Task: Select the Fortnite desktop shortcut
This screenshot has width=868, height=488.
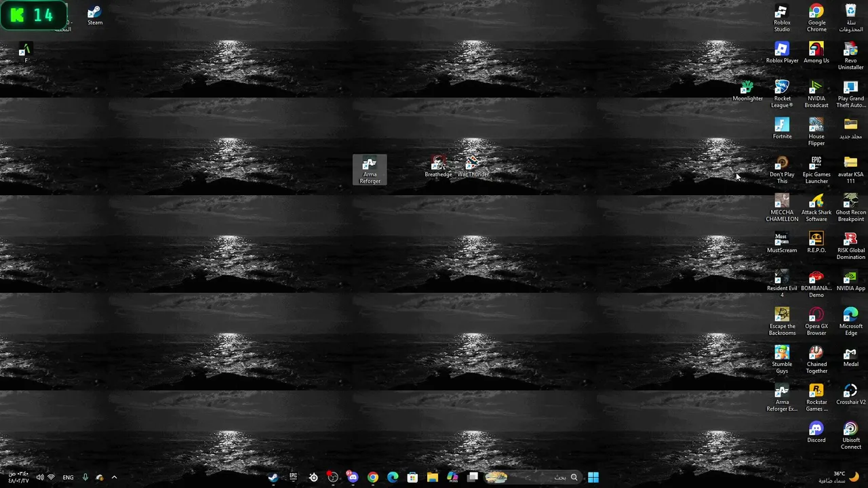Action: point(782,129)
